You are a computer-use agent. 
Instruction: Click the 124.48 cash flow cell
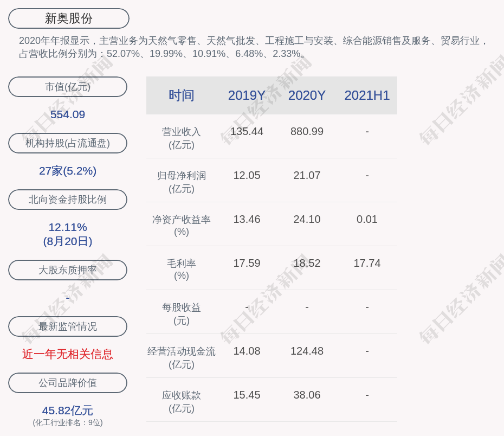(307, 351)
